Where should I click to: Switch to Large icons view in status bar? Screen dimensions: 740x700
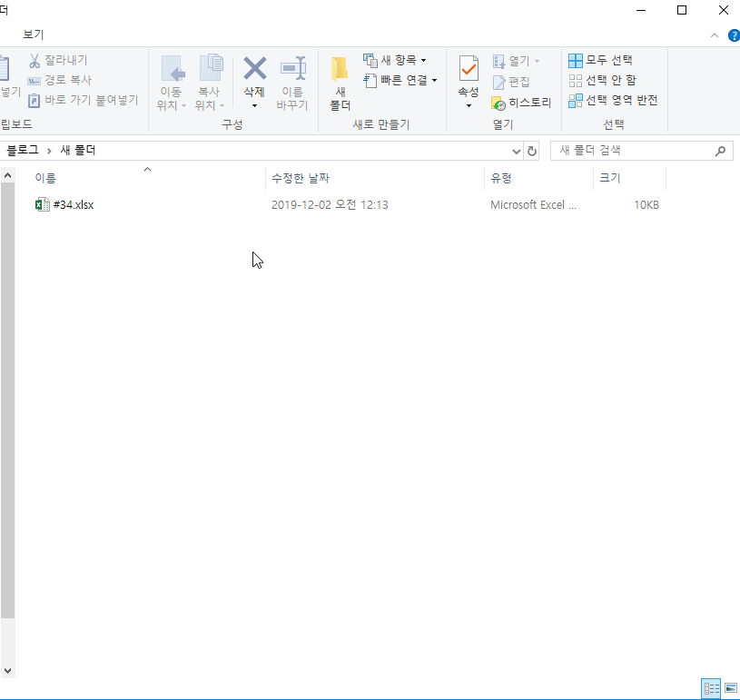pyautogui.click(x=731, y=688)
